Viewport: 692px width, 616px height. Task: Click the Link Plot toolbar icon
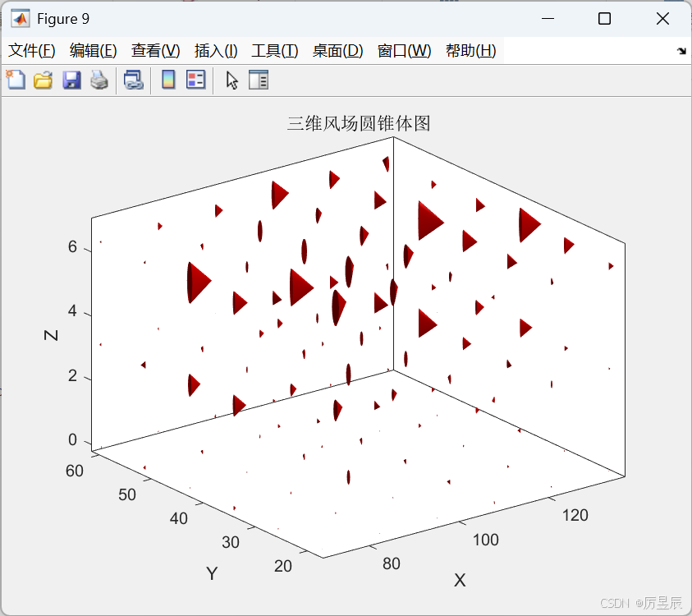point(133,80)
